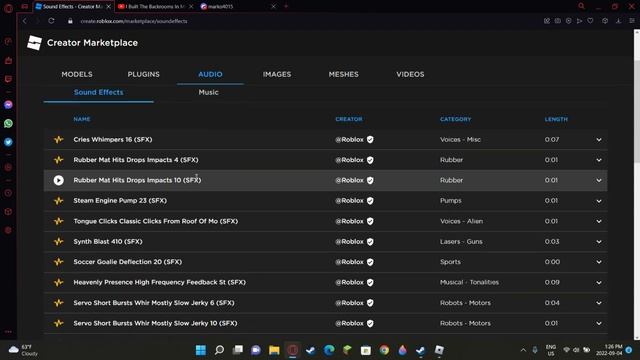Expand Rubber Mat Hits Drops Impacts 10 row

coord(599,180)
